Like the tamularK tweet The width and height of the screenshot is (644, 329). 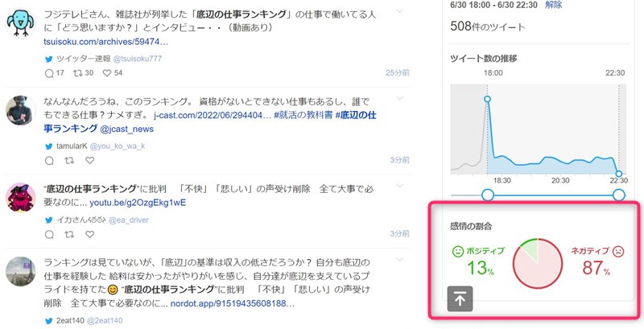click(x=89, y=160)
